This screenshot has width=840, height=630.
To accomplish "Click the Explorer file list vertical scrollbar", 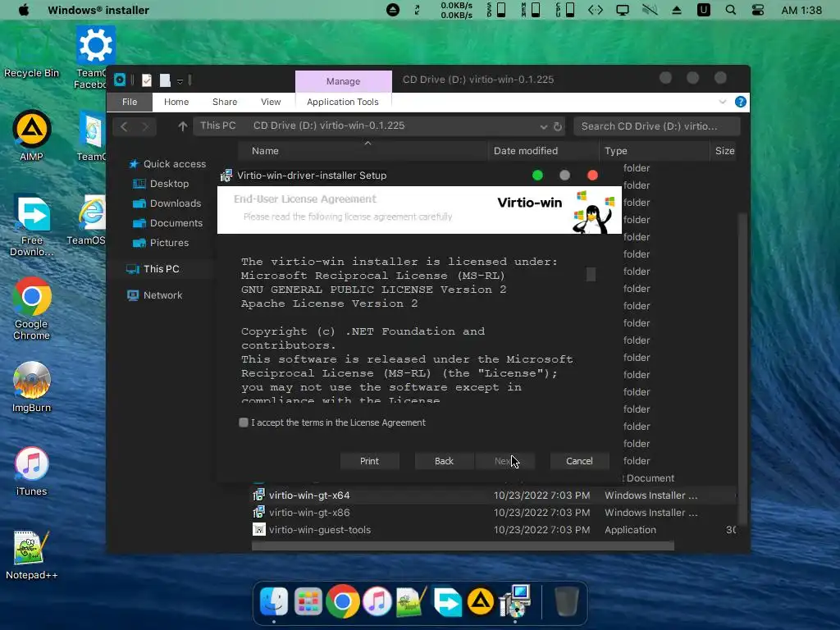I will tap(742, 368).
